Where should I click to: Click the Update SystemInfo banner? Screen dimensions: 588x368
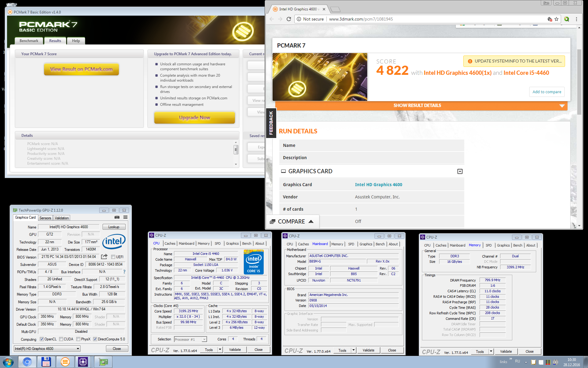point(514,61)
